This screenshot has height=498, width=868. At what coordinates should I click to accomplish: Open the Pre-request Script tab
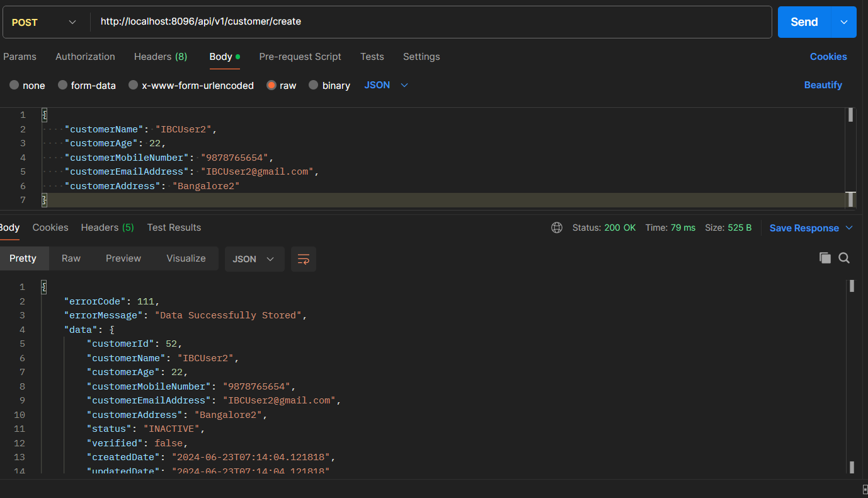tap(300, 57)
